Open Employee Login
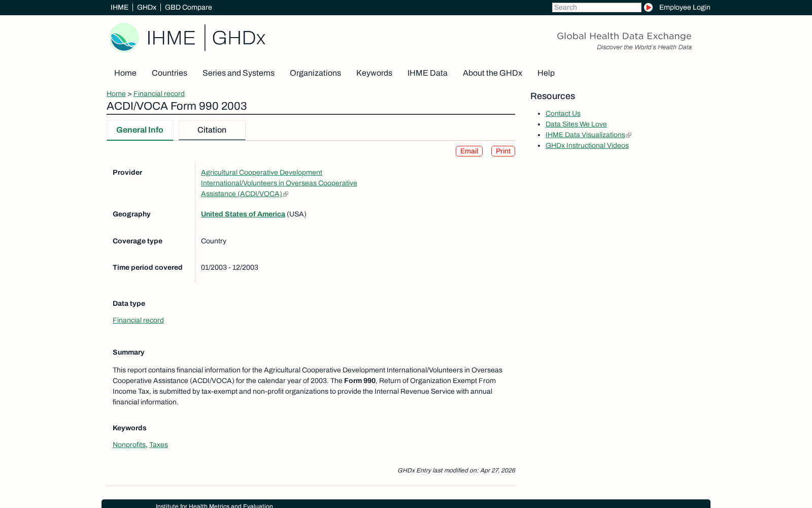Viewport: 812px width, 508px height. [x=685, y=7]
